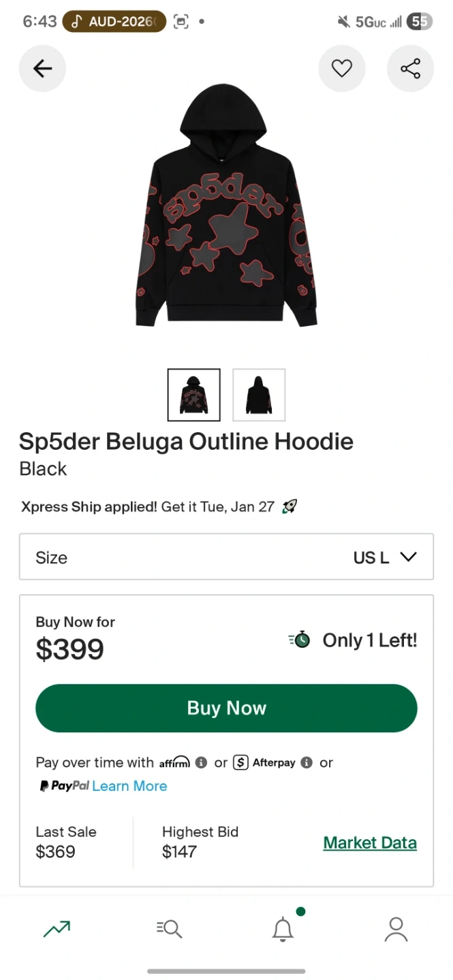The image size is (453, 980).
Task: Click the Affirm info icon
Action: click(x=201, y=762)
